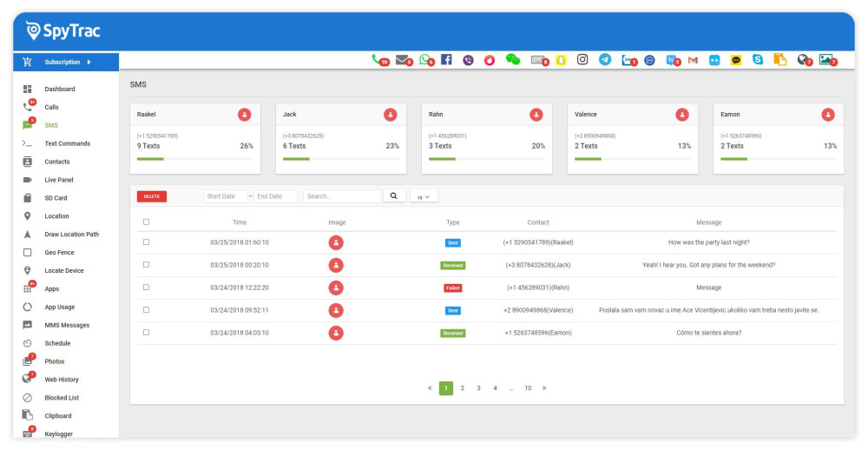Image resolution: width=868 pixels, height=450 pixels.
Task: Click the WeChat icon
Action: pyautogui.click(x=513, y=60)
